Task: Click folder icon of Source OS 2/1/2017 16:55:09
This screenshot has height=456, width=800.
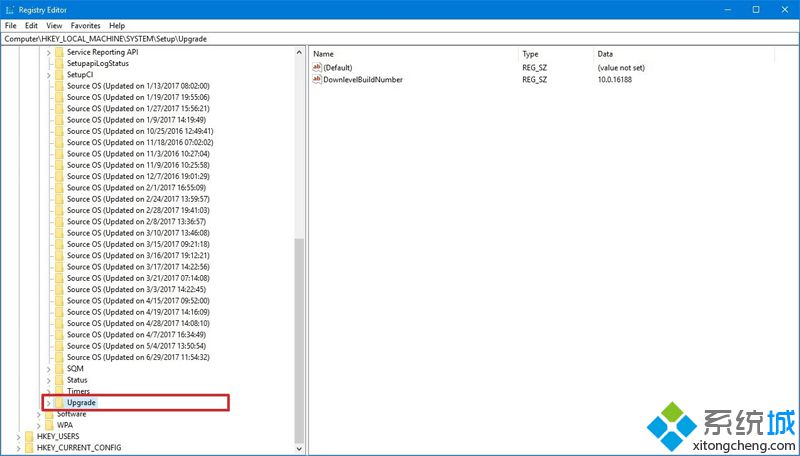Action: click(59, 188)
